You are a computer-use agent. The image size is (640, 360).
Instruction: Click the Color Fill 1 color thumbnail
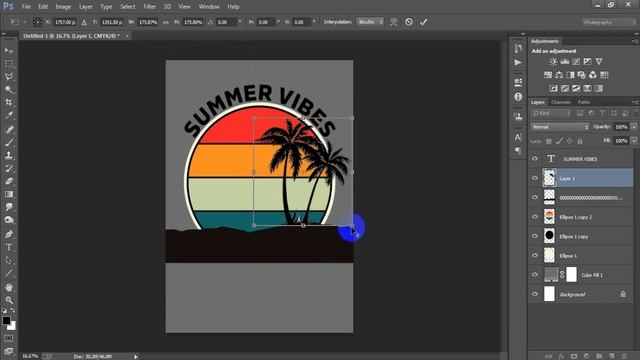pyautogui.click(x=551, y=275)
